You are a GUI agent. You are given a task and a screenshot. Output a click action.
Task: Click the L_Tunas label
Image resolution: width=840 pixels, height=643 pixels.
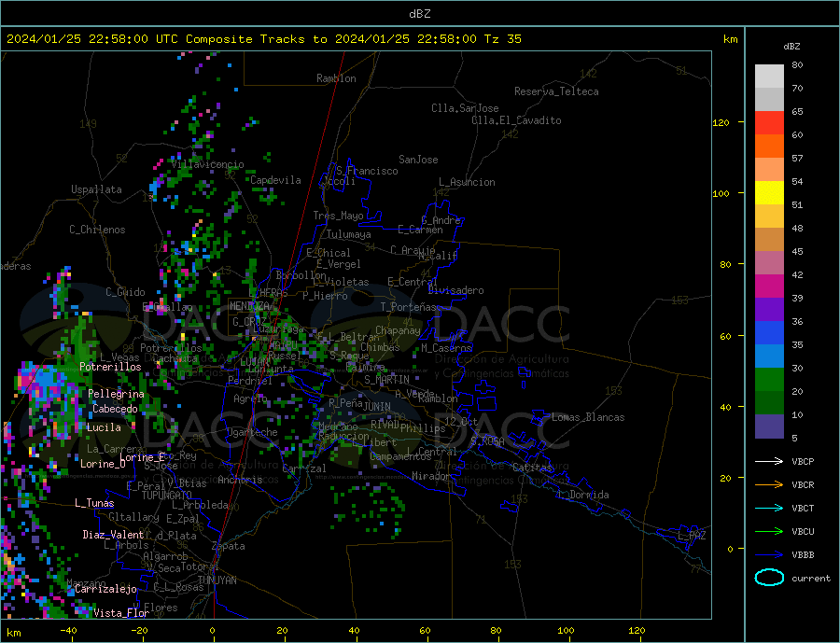(94, 503)
